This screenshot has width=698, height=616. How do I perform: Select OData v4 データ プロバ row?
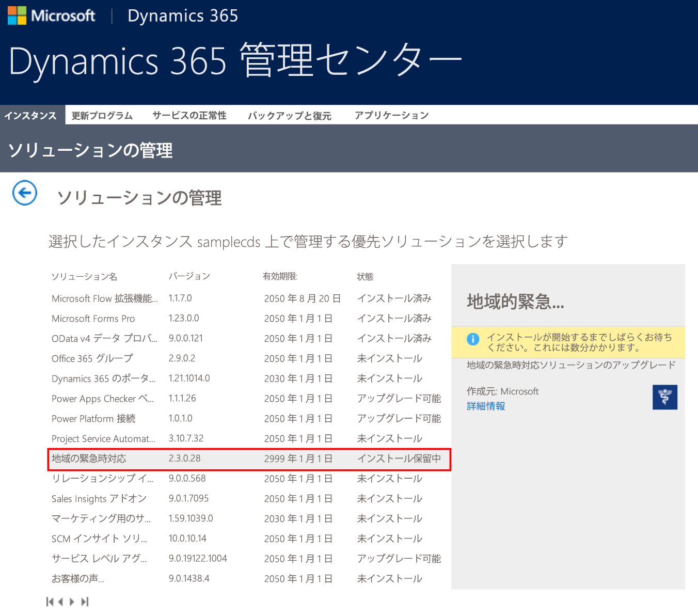coord(249,338)
